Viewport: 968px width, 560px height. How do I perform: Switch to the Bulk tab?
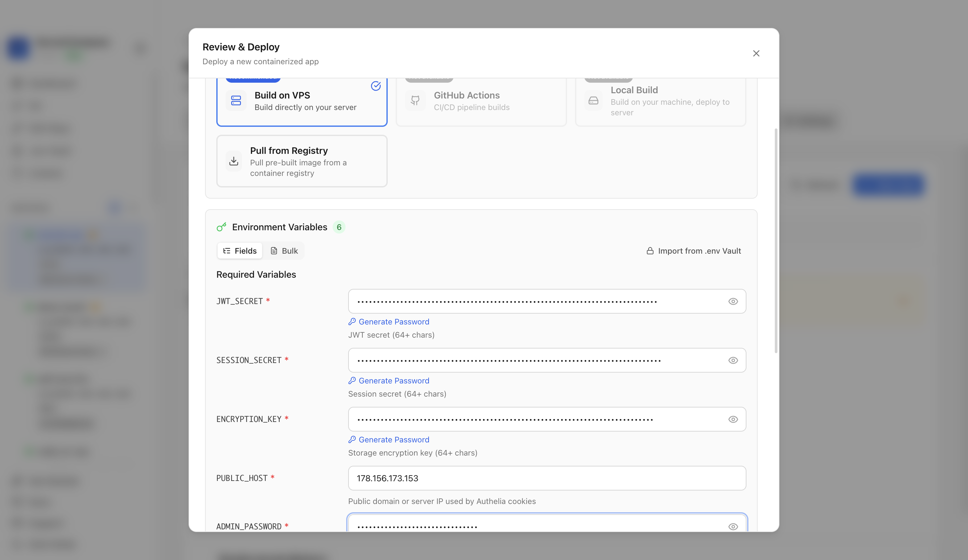click(284, 251)
